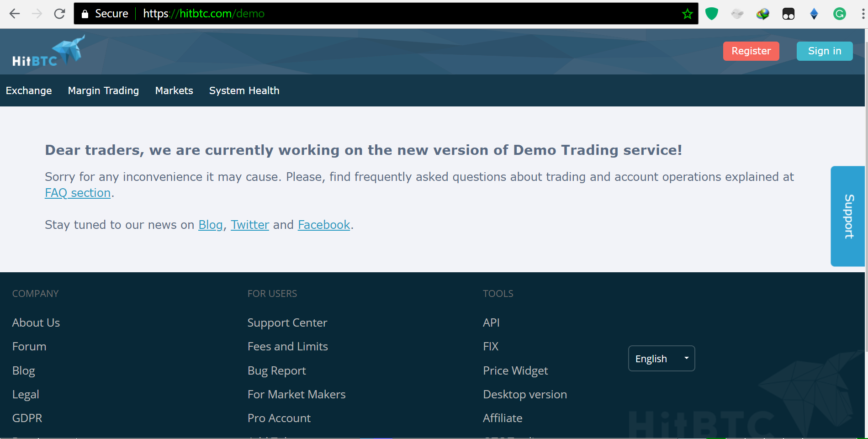
Task: Open the green shield extension
Action: tap(712, 14)
